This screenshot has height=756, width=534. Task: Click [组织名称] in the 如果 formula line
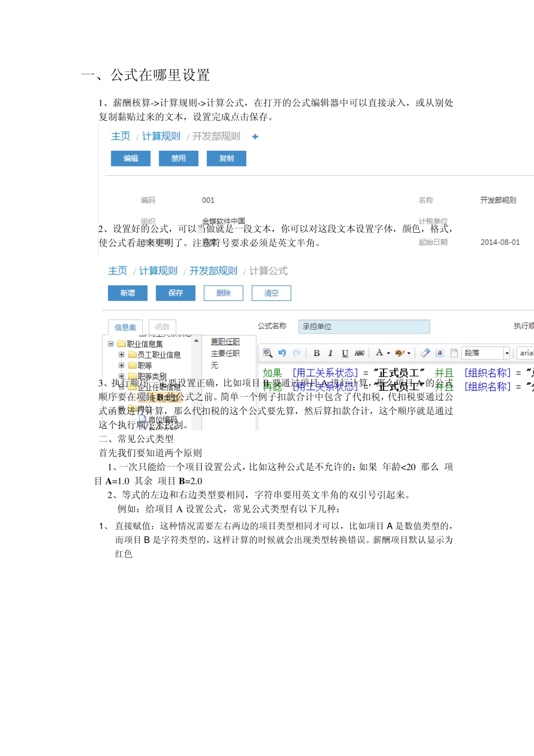click(487, 373)
